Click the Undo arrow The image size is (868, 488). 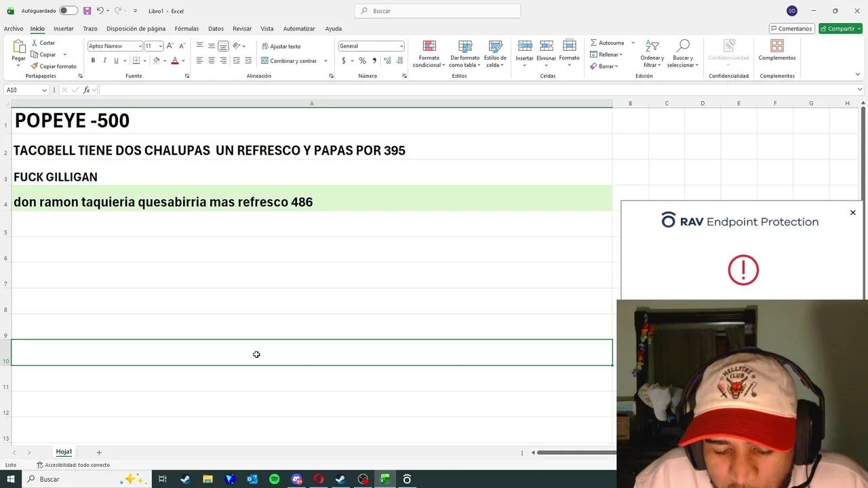click(x=100, y=11)
